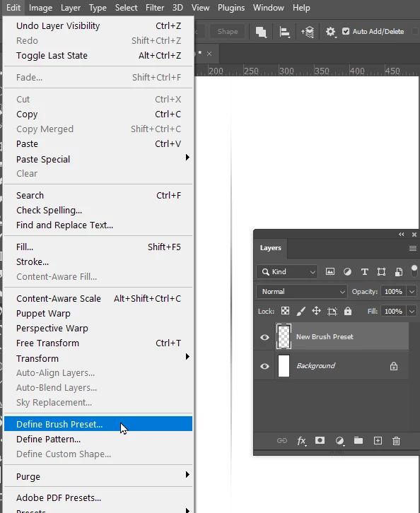Create a new layer with plus icon
This screenshot has height=513, width=420.
(x=378, y=441)
